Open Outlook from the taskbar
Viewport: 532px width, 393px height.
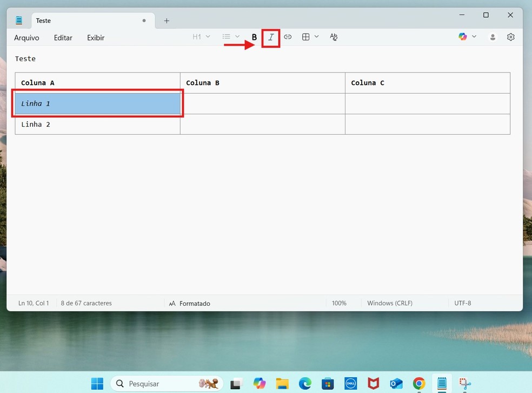click(x=396, y=384)
